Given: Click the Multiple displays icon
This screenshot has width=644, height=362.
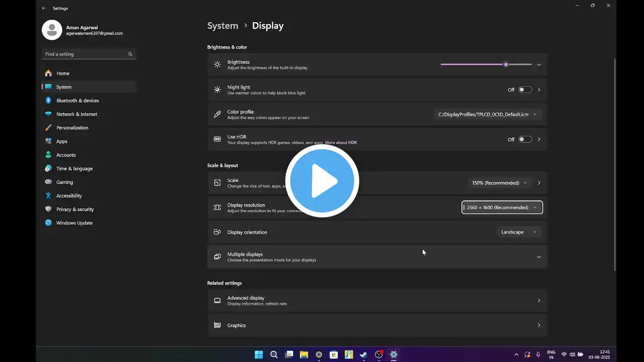Looking at the screenshot, I should 217,257.
